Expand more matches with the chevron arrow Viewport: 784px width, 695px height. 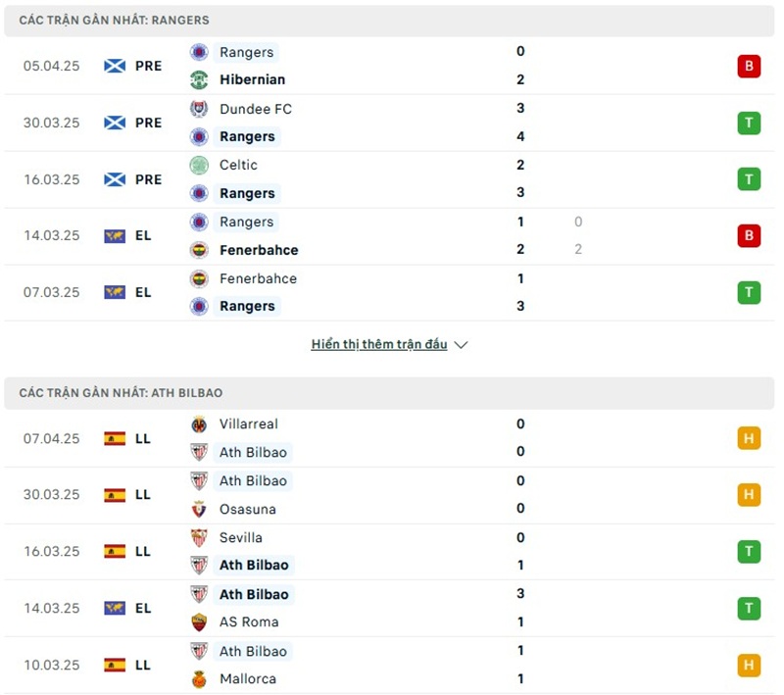click(x=462, y=345)
